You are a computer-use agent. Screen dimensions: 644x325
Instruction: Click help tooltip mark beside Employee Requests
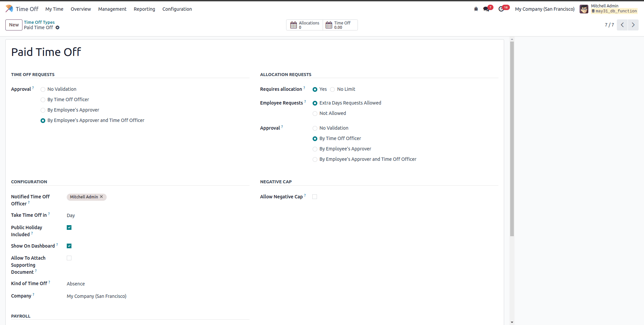click(x=305, y=102)
